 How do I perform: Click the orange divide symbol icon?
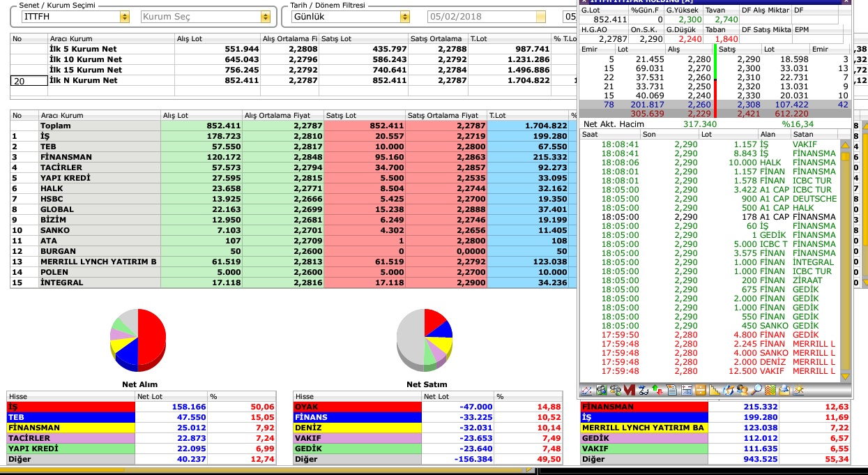(x=701, y=390)
